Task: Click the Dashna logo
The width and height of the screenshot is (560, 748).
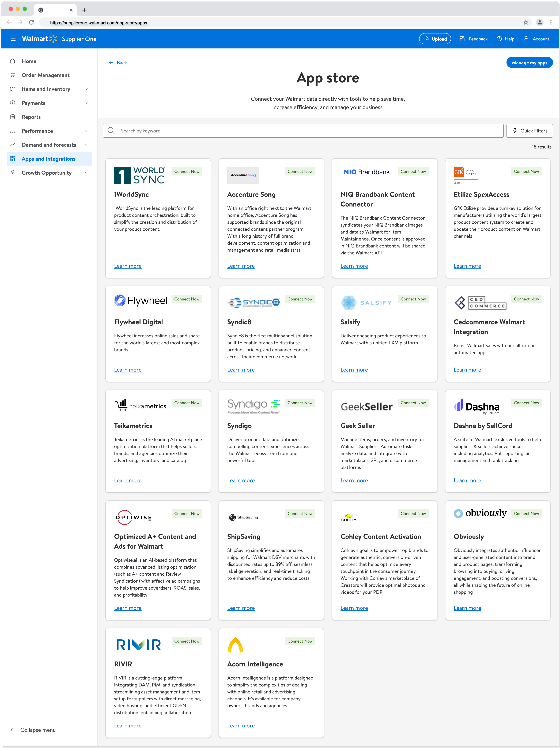Action: coord(477,406)
